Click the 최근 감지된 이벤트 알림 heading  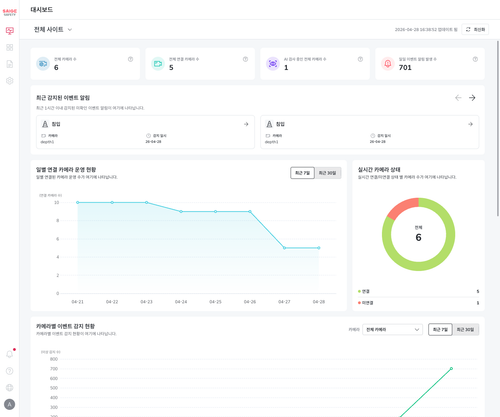63,98
